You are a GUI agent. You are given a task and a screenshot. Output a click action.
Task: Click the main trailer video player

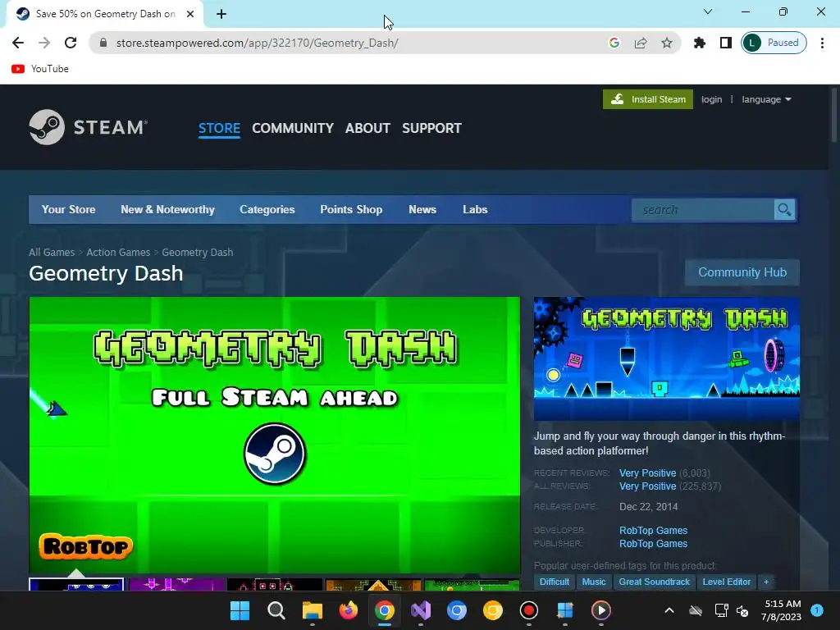[x=274, y=435]
